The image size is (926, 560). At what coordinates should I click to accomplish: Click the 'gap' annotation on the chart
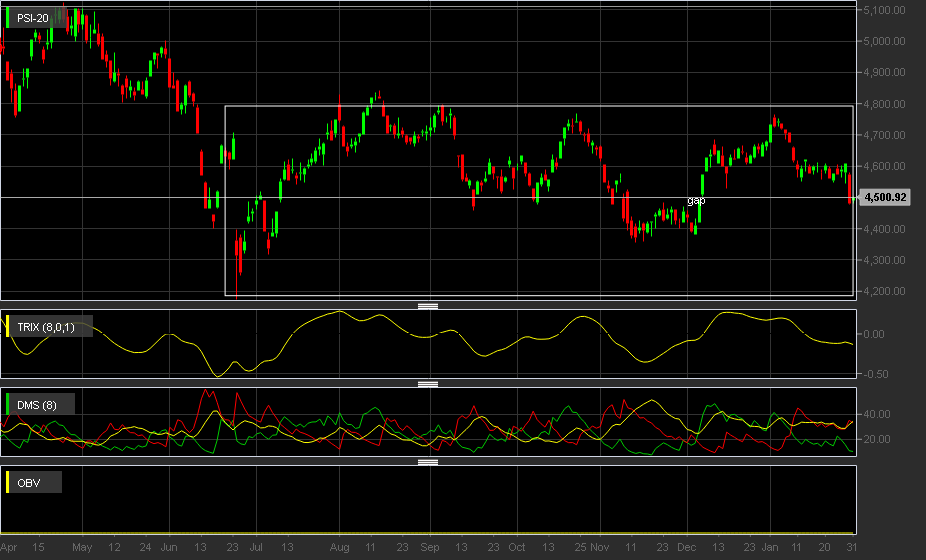(696, 200)
